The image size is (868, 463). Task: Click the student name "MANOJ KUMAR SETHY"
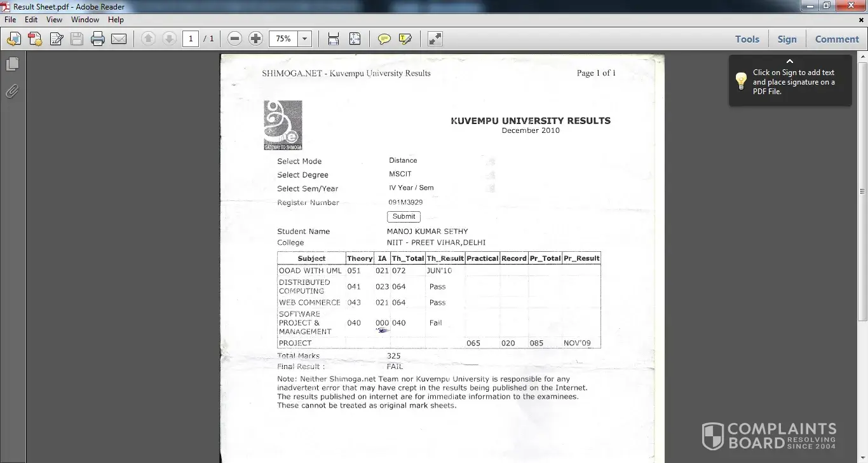[427, 231]
